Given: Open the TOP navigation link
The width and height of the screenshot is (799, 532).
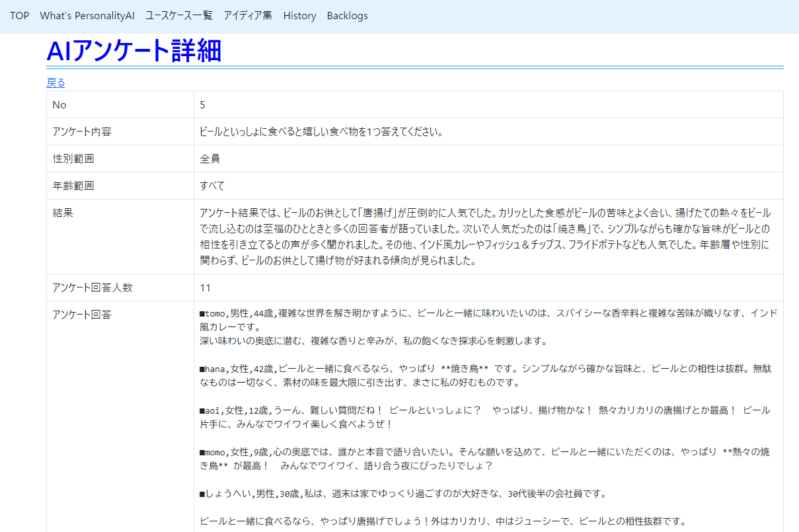Looking at the screenshot, I should pyautogui.click(x=19, y=16).
